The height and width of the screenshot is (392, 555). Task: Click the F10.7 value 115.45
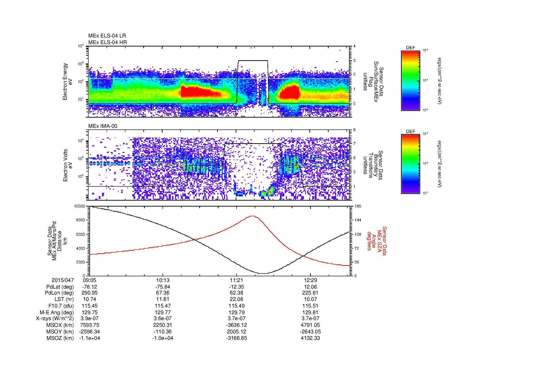pyautogui.click(x=90, y=306)
